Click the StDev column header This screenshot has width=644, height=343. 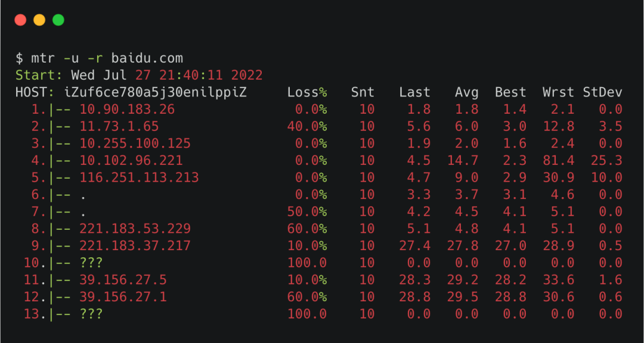tap(602, 93)
